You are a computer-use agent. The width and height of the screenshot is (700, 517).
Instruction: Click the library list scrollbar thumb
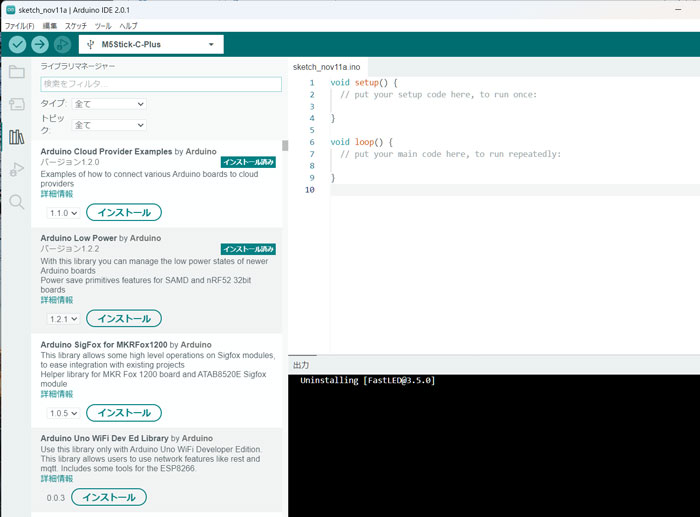point(285,146)
